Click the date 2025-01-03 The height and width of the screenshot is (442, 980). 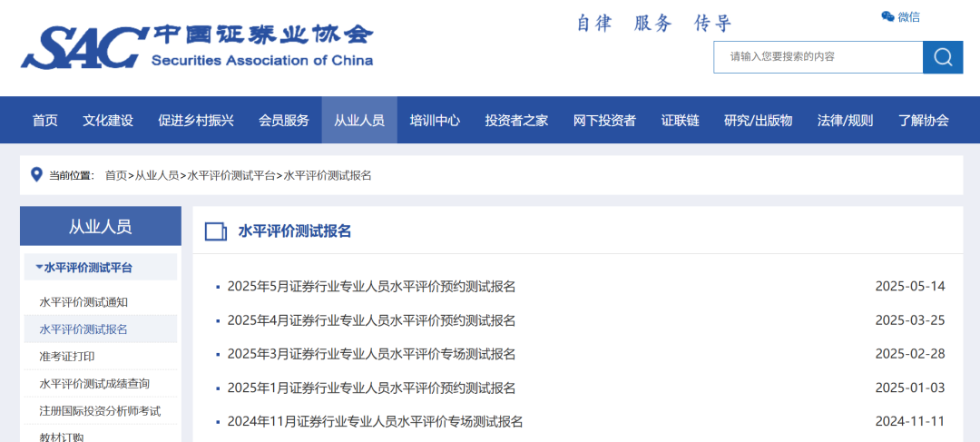(x=910, y=388)
